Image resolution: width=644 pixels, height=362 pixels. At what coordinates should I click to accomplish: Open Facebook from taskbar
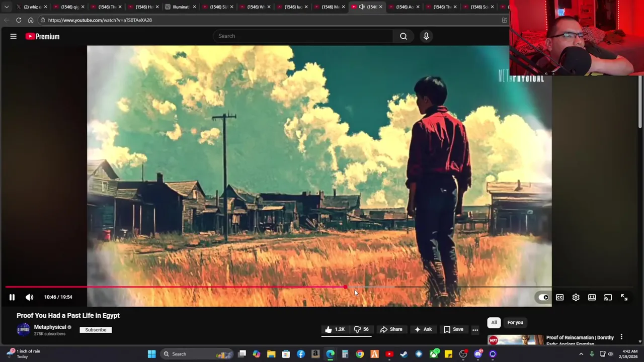coord(301,354)
